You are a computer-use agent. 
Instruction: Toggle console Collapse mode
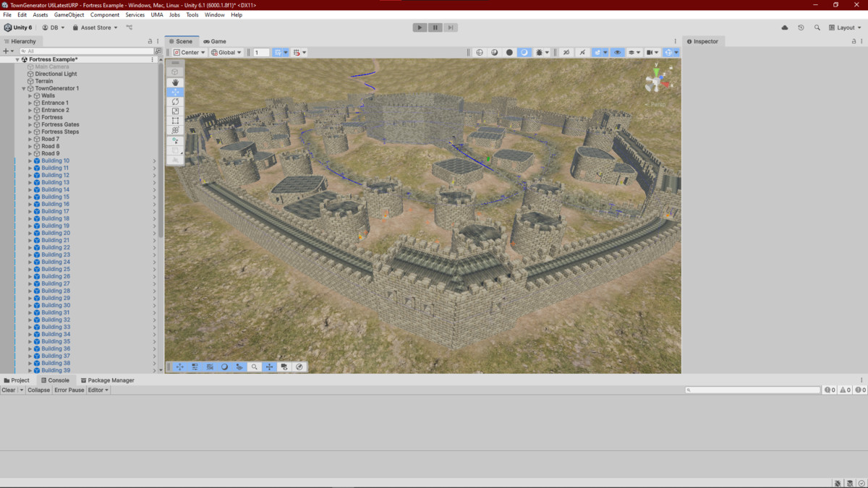click(39, 390)
